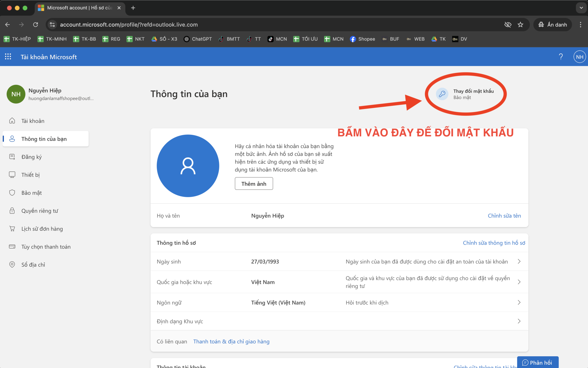588x368 pixels.
Task: Open the BUF bookmark
Action: 390,39
